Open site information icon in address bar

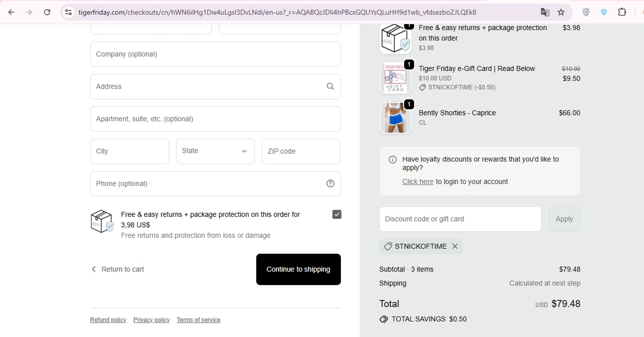68,12
